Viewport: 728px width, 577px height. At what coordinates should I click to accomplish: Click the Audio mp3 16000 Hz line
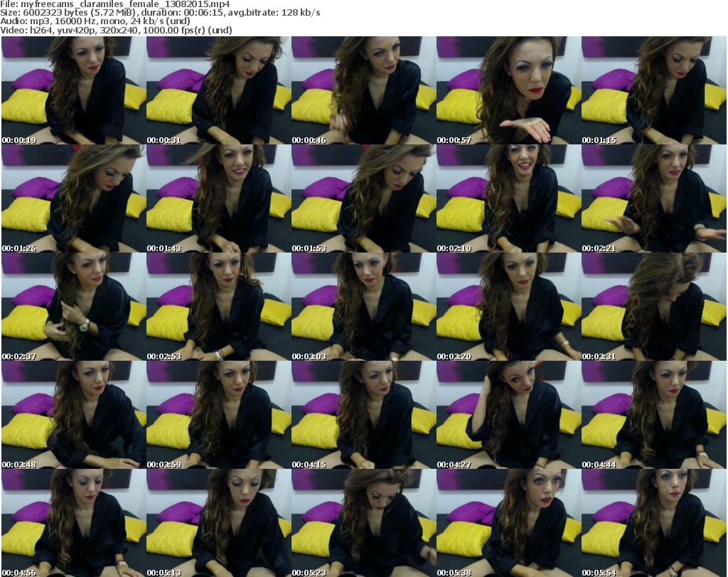point(95,21)
